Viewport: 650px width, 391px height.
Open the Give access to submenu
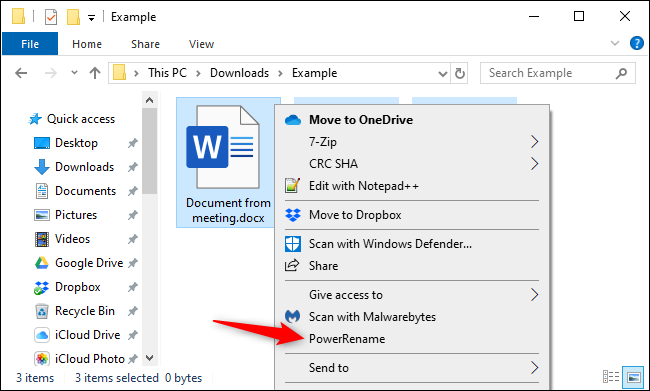click(412, 295)
